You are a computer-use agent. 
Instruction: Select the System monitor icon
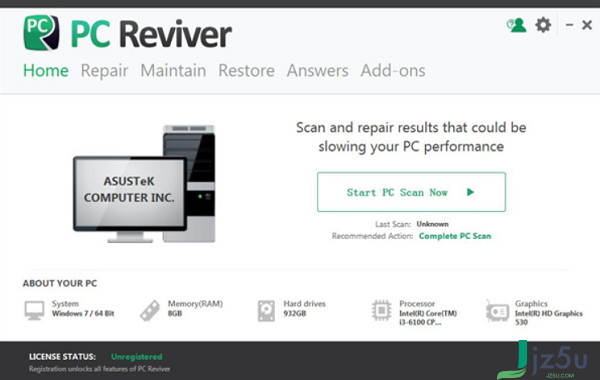point(34,310)
